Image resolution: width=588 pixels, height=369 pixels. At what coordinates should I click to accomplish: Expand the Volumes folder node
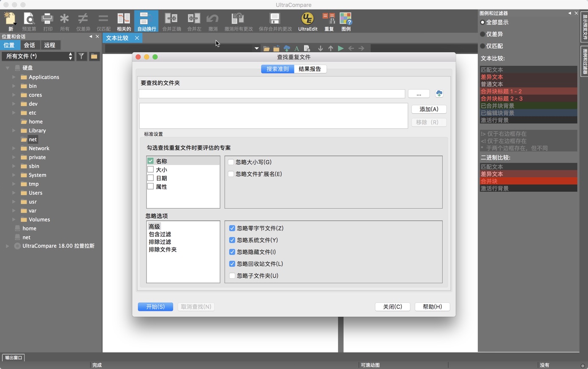click(14, 220)
